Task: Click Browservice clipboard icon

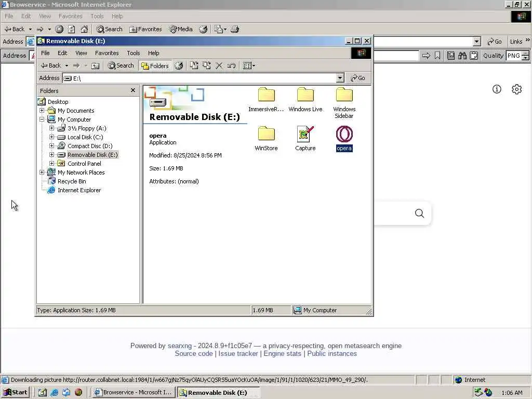Action: pos(474,55)
